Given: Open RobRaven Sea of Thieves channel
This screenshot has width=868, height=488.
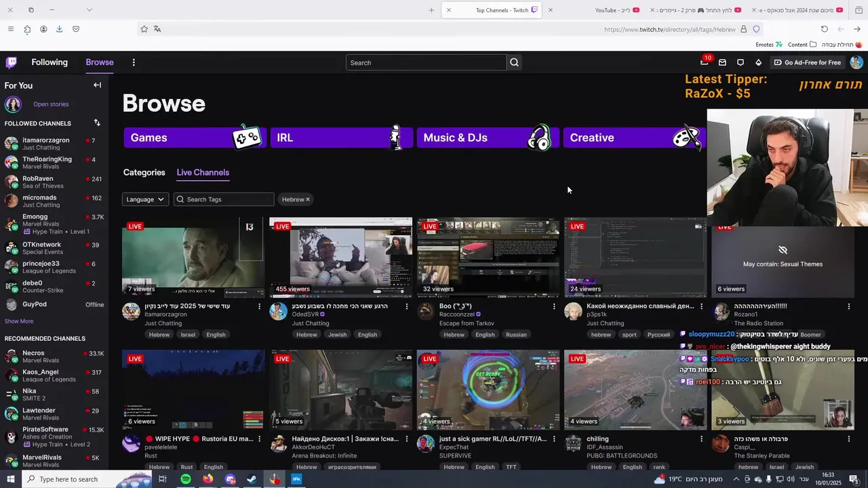Looking at the screenshot, I should click(x=54, y=182).
